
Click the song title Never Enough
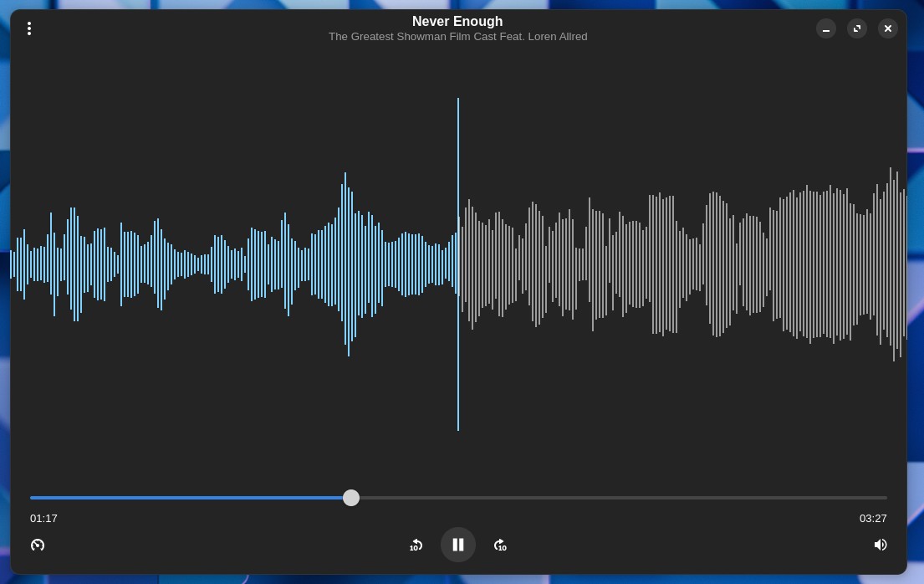(457, 21)
